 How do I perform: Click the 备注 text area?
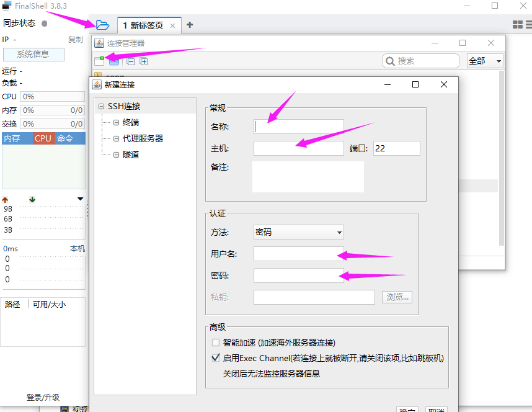(x=308, y=177)
